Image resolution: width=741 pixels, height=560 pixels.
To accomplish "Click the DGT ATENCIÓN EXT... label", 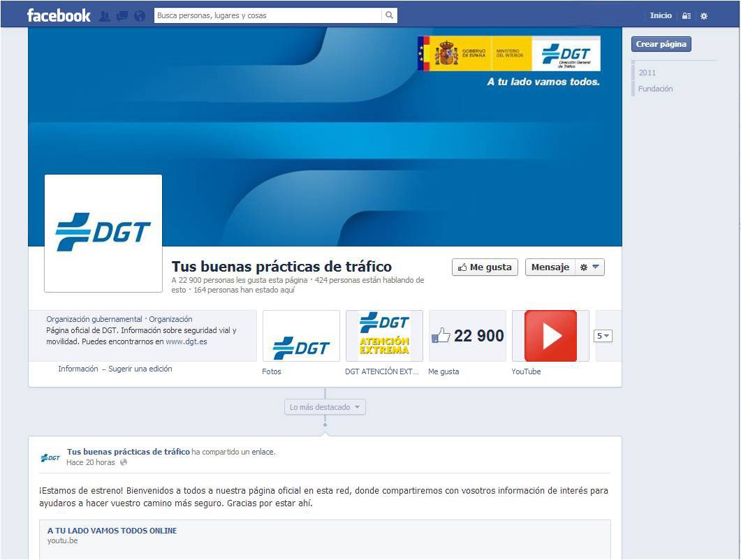I will (x=382, y=371).
